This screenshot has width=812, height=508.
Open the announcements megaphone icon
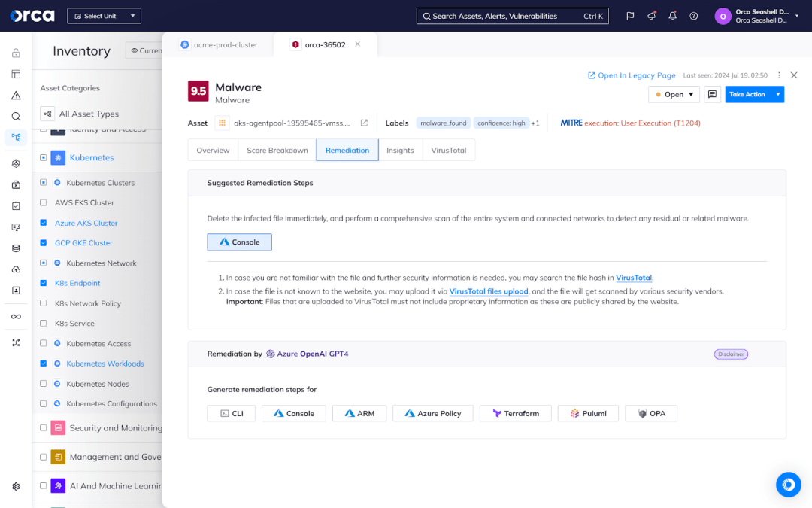click(651, 16)
